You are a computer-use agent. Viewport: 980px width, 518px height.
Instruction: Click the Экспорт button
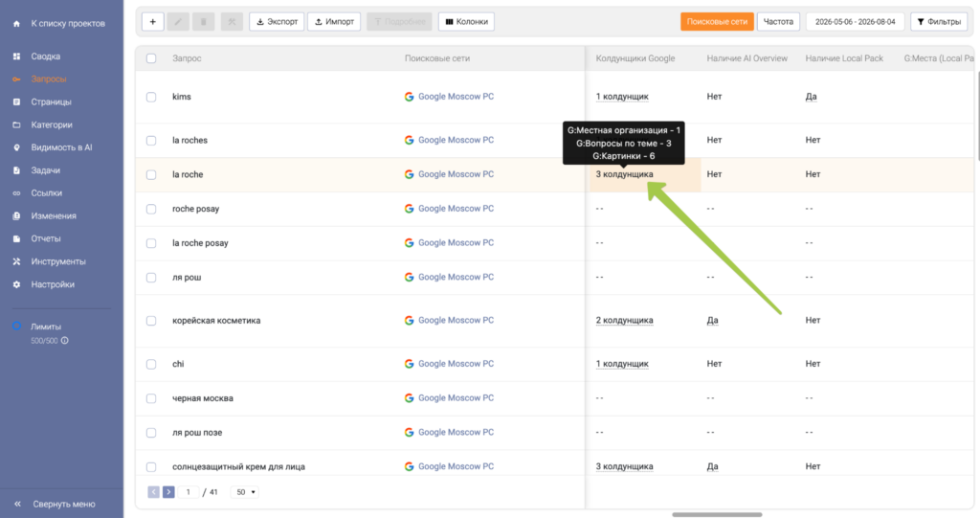[277, 22]
